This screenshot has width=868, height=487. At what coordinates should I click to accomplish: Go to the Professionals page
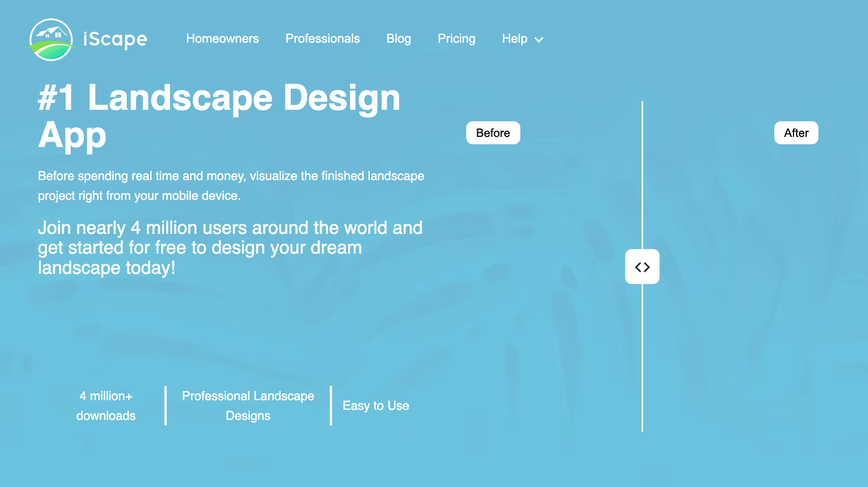pos(322,39)
